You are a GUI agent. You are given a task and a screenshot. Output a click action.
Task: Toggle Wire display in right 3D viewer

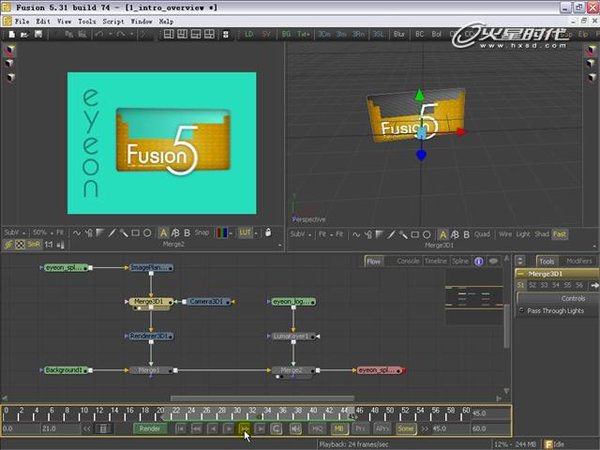pyautogui.click(x=505, y=234)
